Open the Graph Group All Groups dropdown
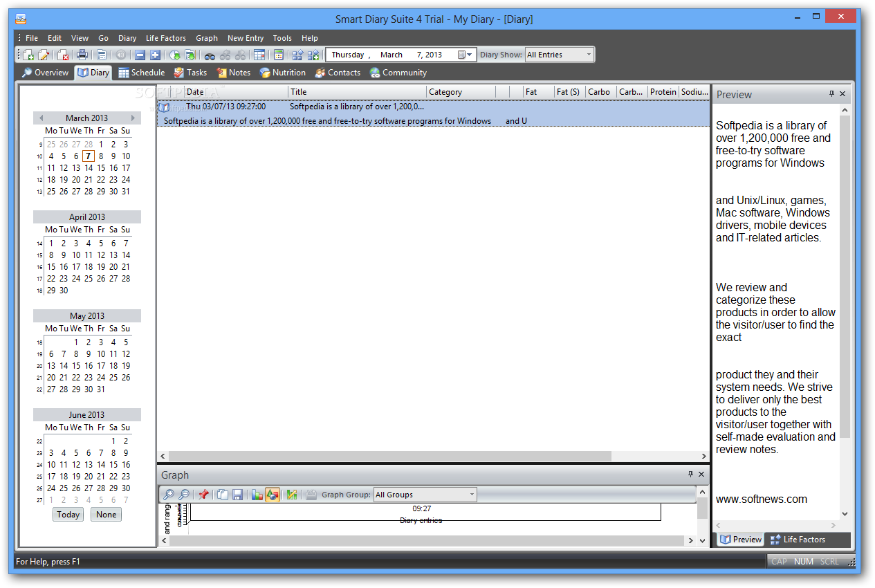 (x=425, y=495)
